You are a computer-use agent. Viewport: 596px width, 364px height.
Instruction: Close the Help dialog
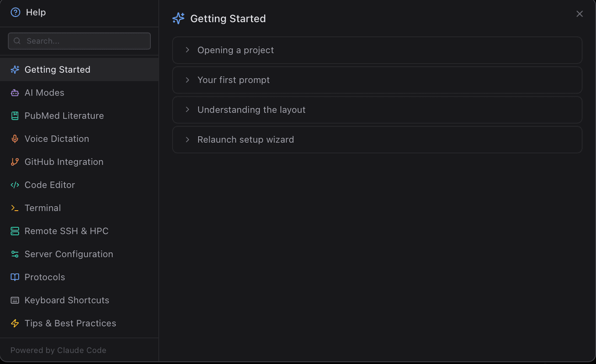point(579,14)
